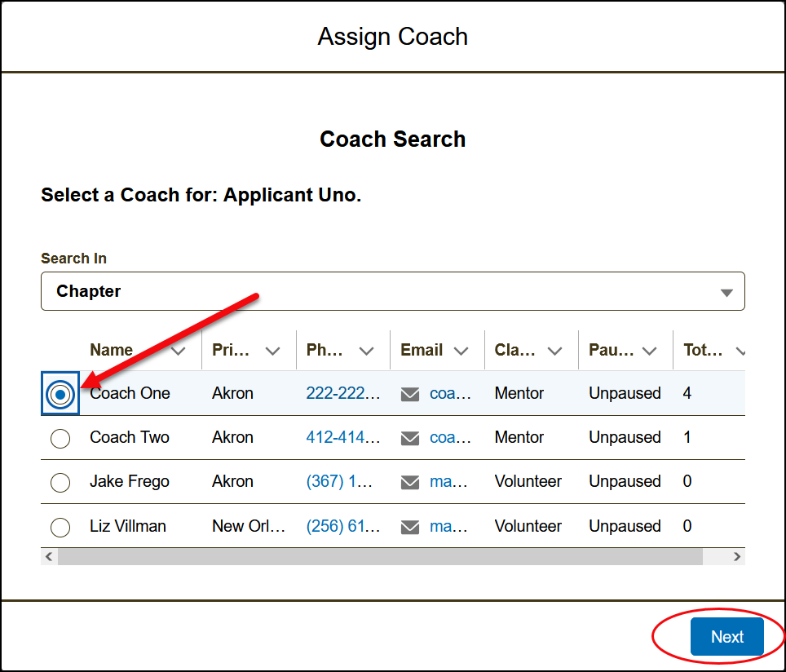Show the Phone column actions chevron
Viewport: 786px width, 672px height.
(x=367, y=351)
